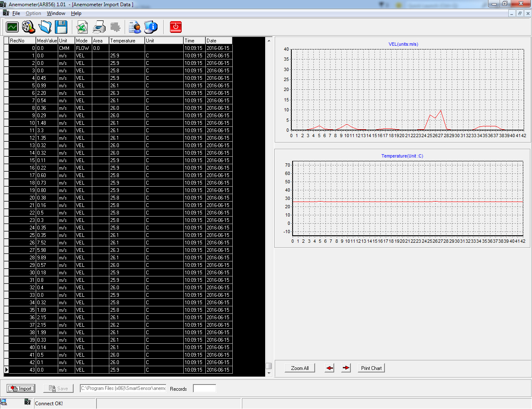Click the film reel toolbar icon
This screenshot has height=409, width=532.
tap(28, 27)
